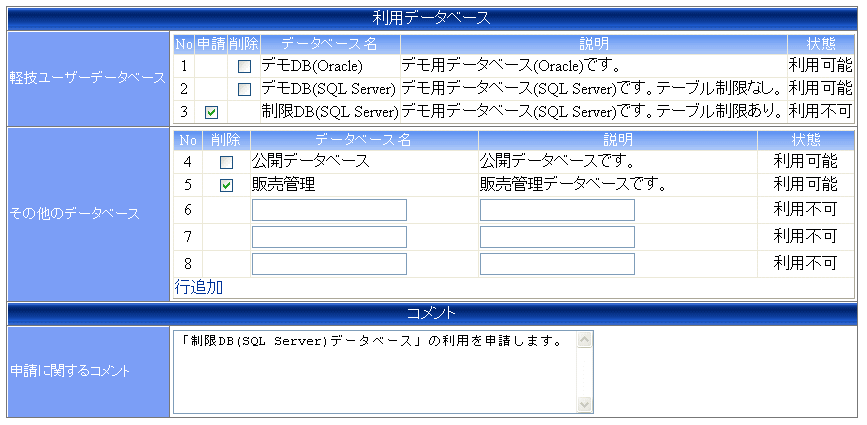Image resolution: width=867 pixels, height=425 pixels.
Task: Click comment box scroll down arrow
Action: (x=584, y=405)
